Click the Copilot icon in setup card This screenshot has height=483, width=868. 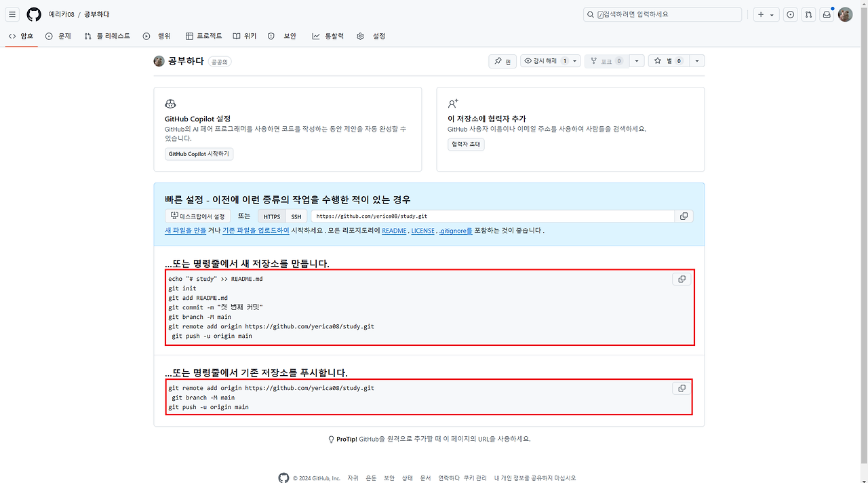coord(170,104)
